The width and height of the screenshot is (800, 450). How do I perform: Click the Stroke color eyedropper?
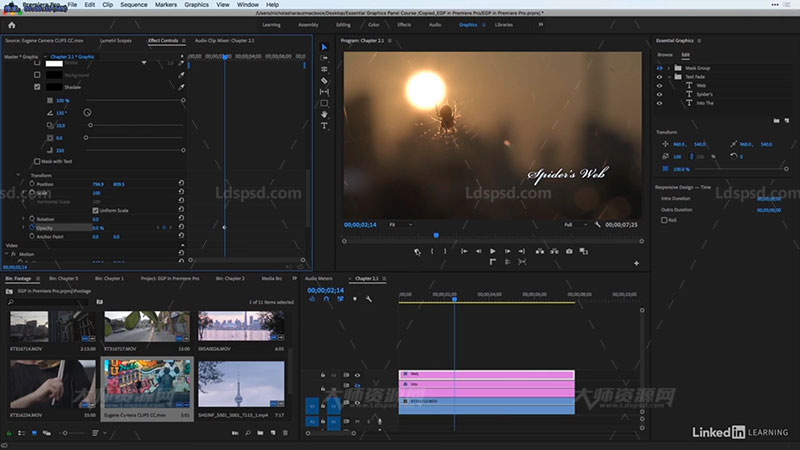[x=181, y=63]
